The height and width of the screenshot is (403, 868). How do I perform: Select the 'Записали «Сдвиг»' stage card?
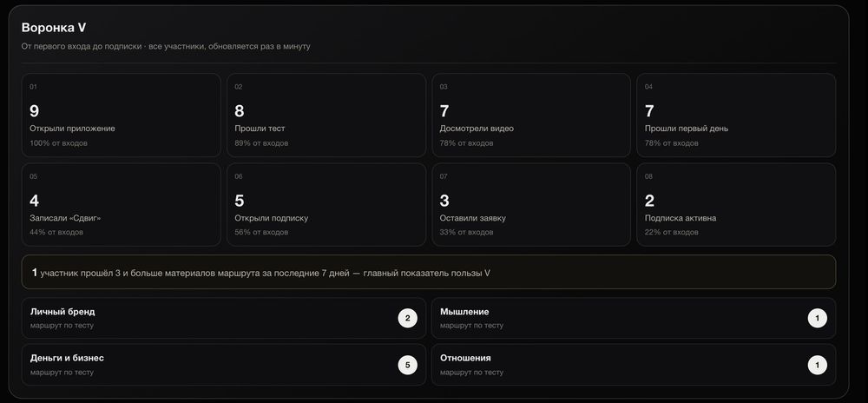pos(122,204)
